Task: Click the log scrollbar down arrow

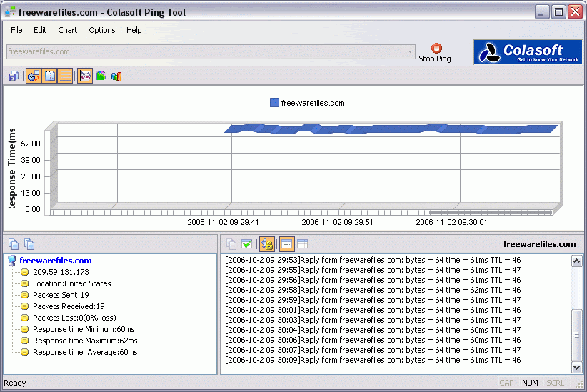Action: tap(577, 367)
